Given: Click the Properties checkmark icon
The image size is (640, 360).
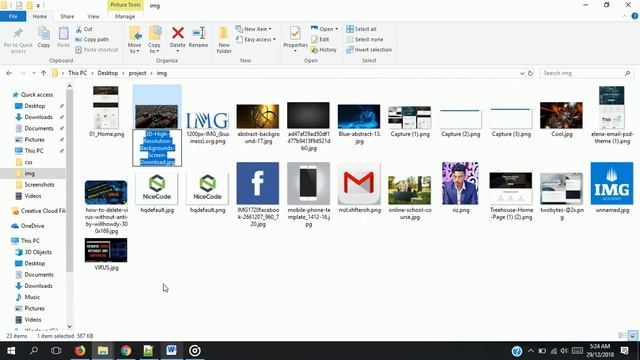Looking at the screenshot, I should [295, 33].
